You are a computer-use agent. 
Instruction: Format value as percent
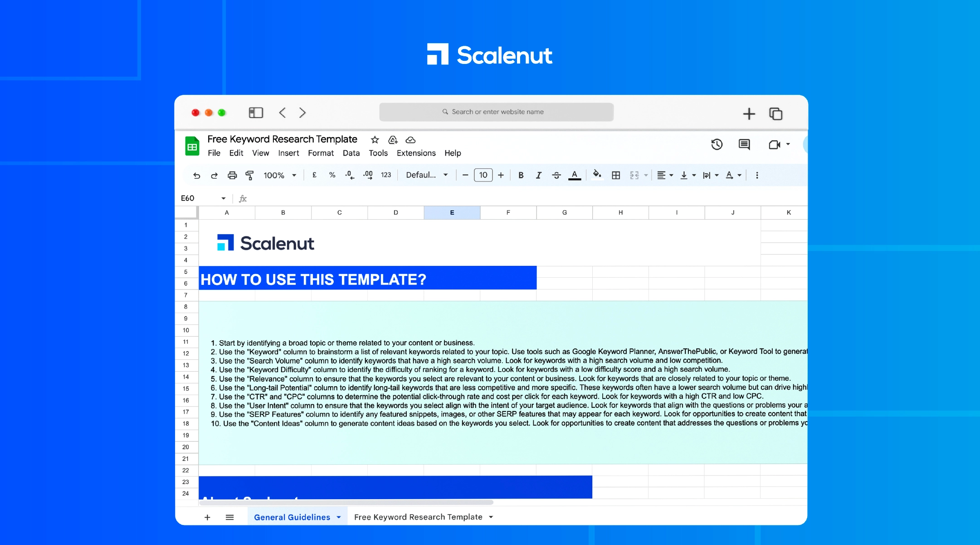pos(332,175)
